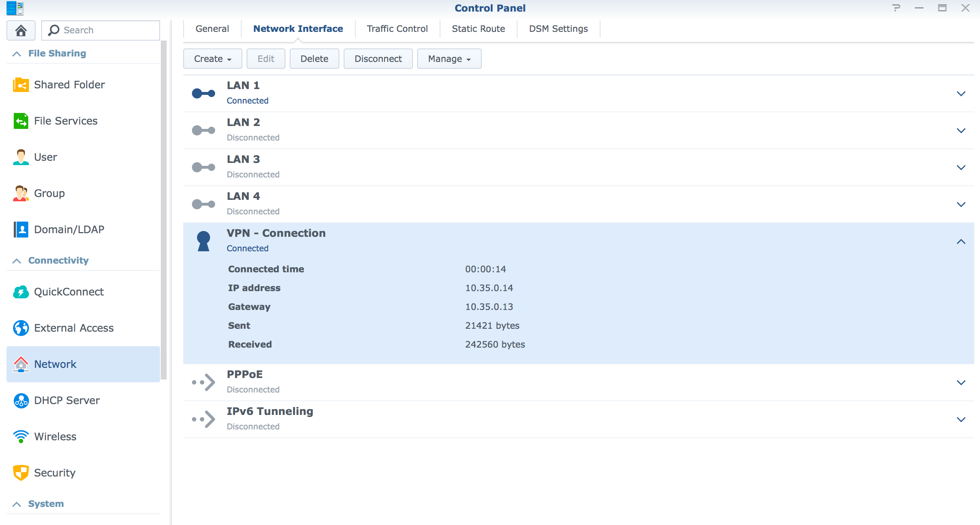Image resolution: width=980 pixels, height=525 pixels.
Task: Select the User icon in sidebar
Action: (x=21, y=157)
